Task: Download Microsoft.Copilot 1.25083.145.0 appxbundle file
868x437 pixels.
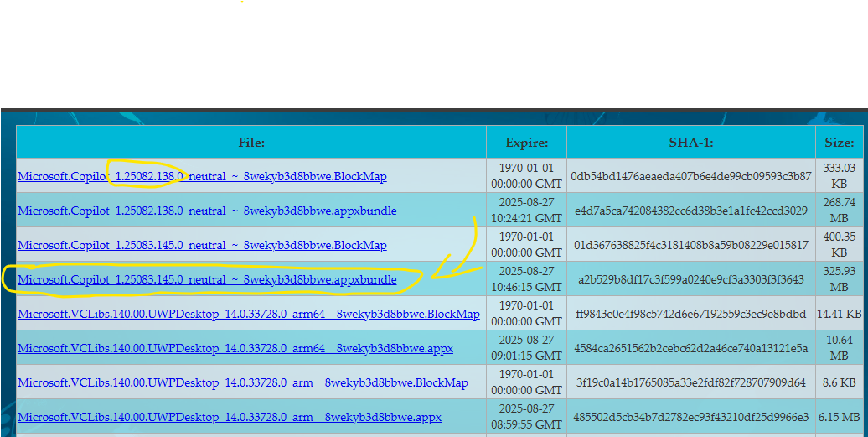Action: (x=207, y=279)
